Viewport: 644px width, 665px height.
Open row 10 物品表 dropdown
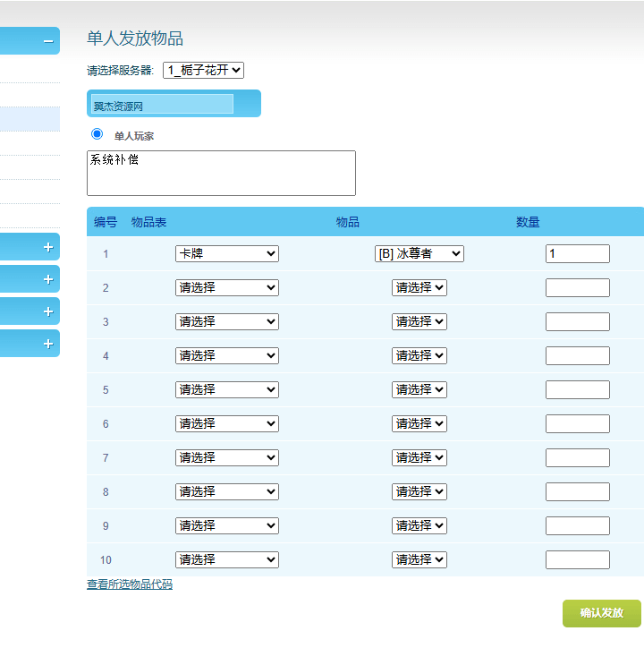tap(227, 559)
